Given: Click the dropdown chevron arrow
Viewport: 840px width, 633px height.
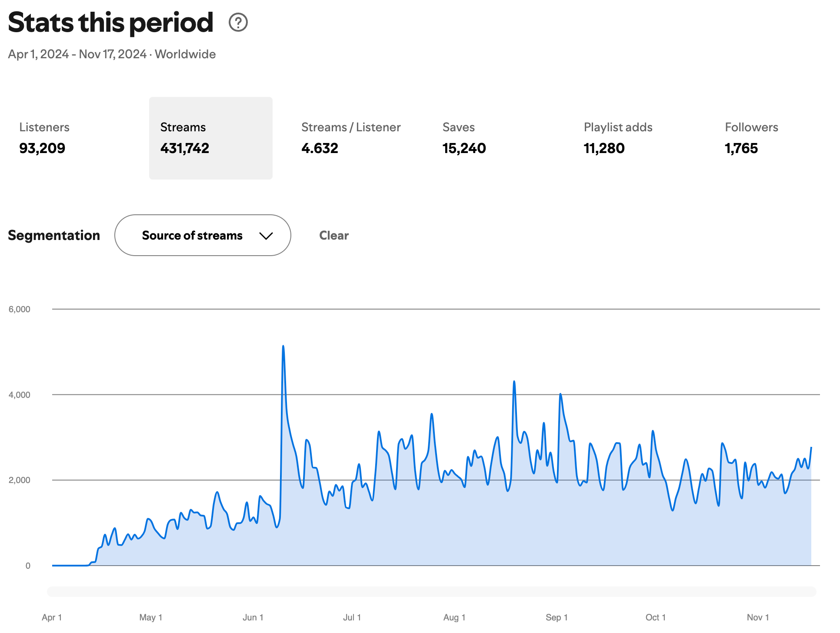Looking at the screenshot, I should click(266, 236).
